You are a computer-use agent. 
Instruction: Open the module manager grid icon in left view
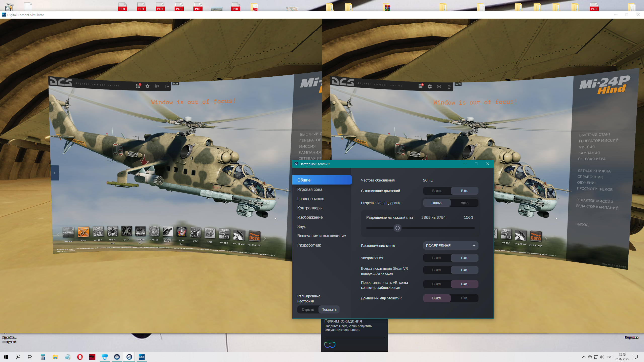click(138, 86)
